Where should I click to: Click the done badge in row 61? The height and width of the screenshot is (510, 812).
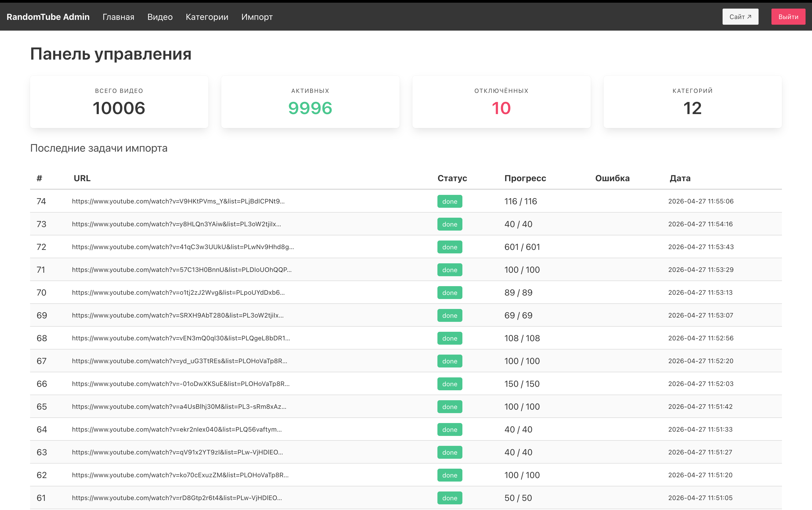450,498
